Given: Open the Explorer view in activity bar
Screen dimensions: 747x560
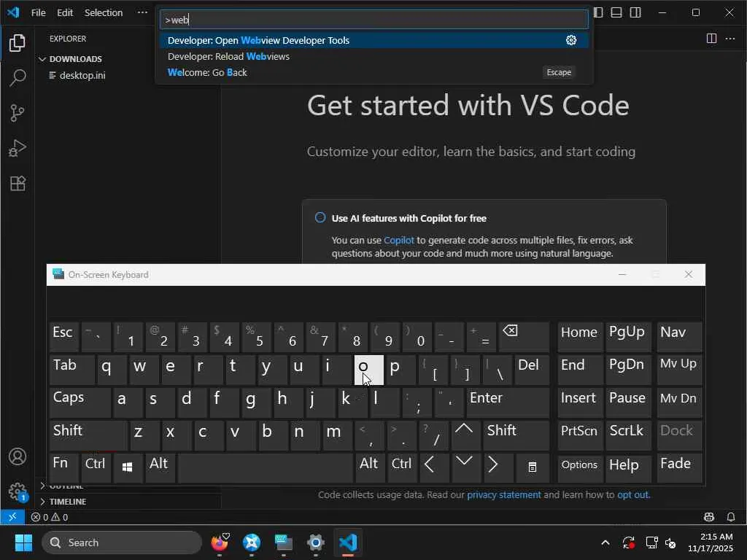Looking at the screenshot, I should click(18, 43).
